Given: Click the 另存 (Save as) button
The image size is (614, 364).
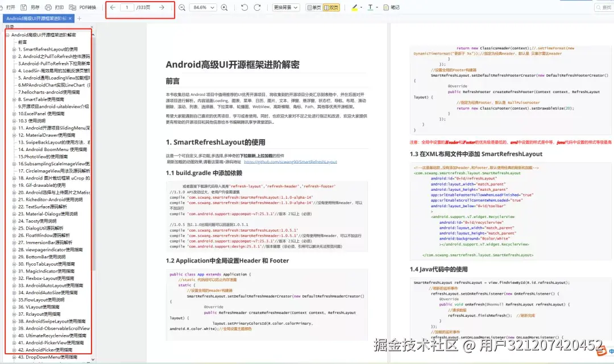Looking at the screenshot, I should (x=30, y=7).
